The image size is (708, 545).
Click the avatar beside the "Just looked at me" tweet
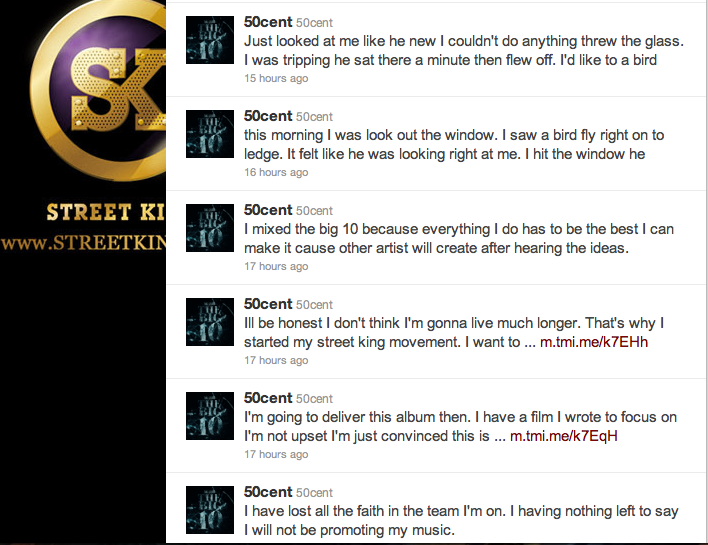210,41
